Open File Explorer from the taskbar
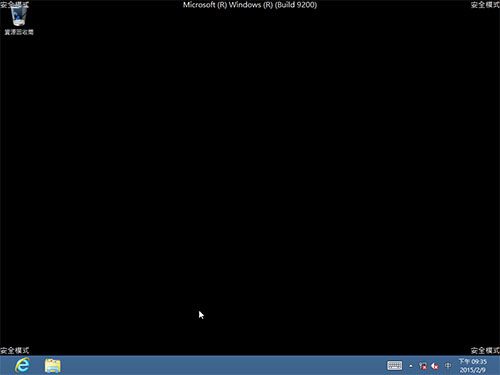 click(52, 366)
